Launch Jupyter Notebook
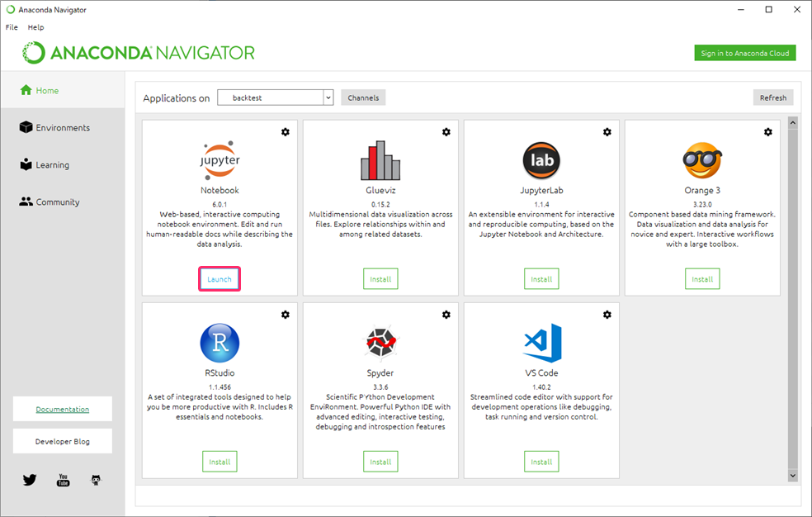 pyautogui.click(x=220, y=279)
